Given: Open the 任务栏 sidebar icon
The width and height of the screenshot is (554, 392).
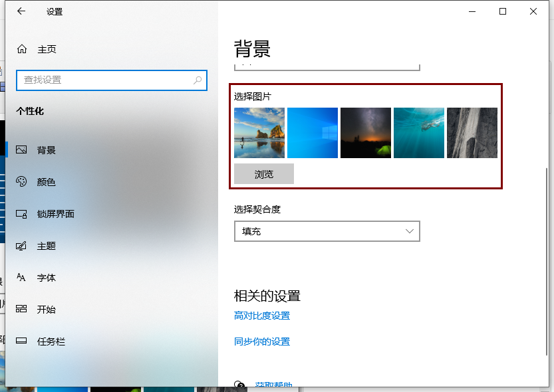Looking at the screenshot, I should tap(21, 341).
